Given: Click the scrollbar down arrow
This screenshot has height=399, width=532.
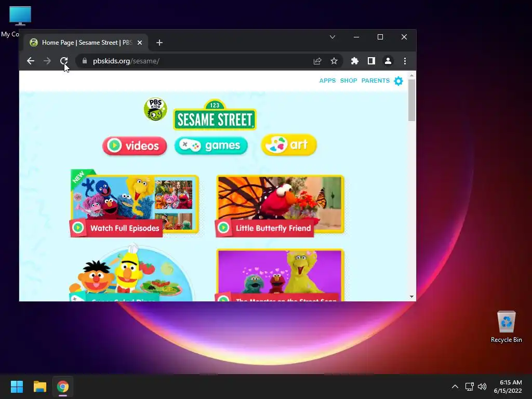Looking at the screenshot, I should coord(411,297).
